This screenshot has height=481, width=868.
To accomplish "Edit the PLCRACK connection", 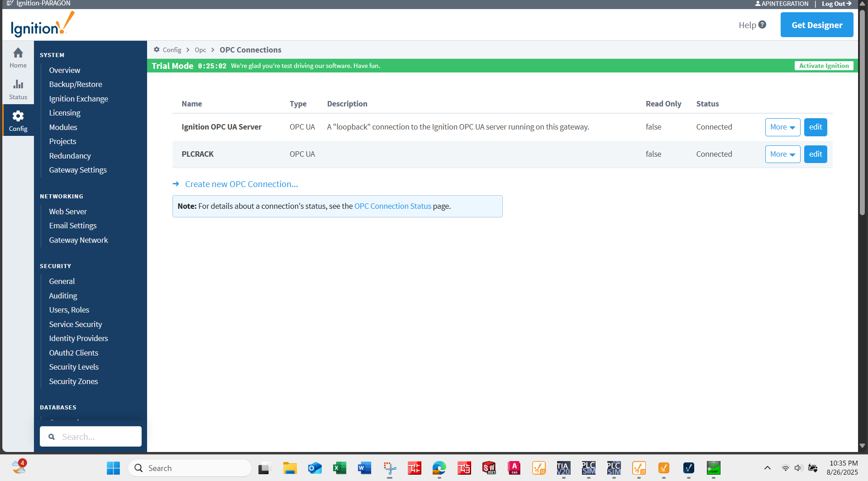I will click(x=816, y=154).
